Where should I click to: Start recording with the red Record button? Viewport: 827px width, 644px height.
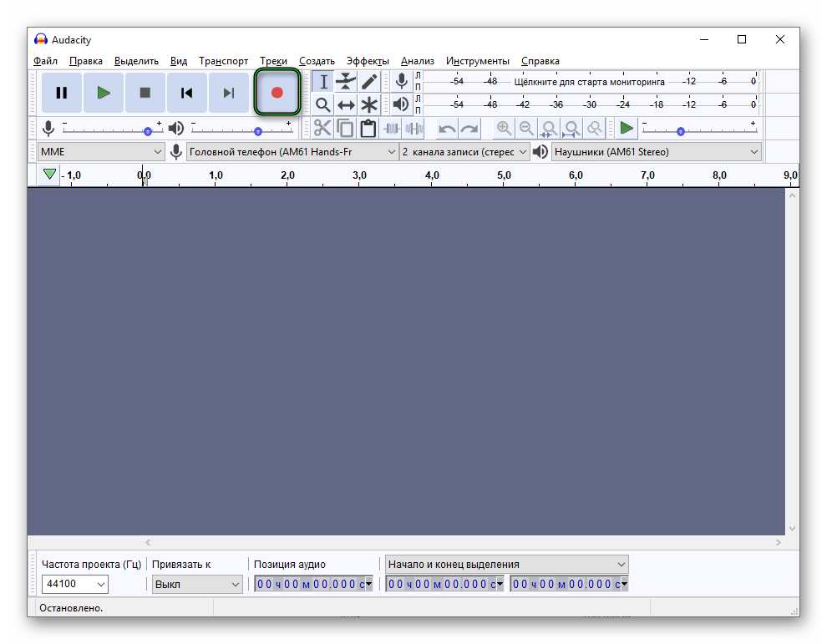[x=277, y=93]
